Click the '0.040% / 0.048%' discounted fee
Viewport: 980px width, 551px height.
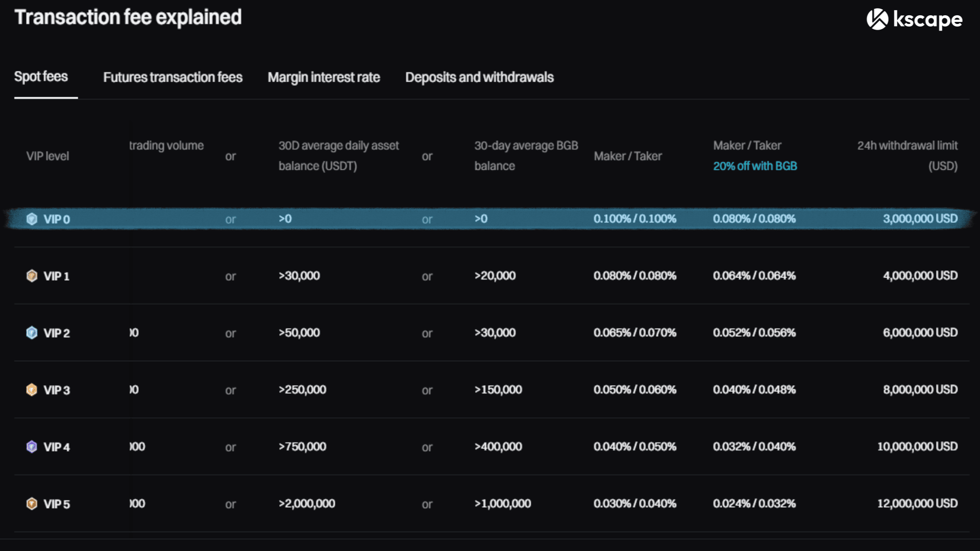754,390
